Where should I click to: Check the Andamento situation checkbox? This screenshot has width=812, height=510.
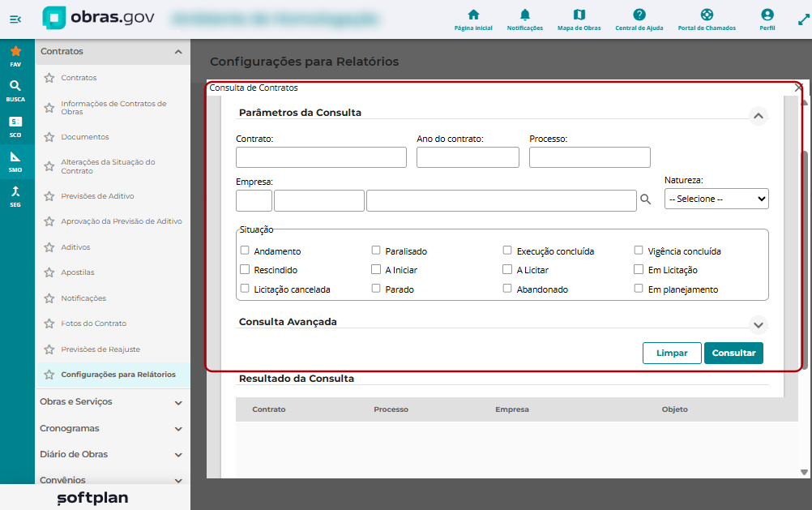tap(245, 251)
